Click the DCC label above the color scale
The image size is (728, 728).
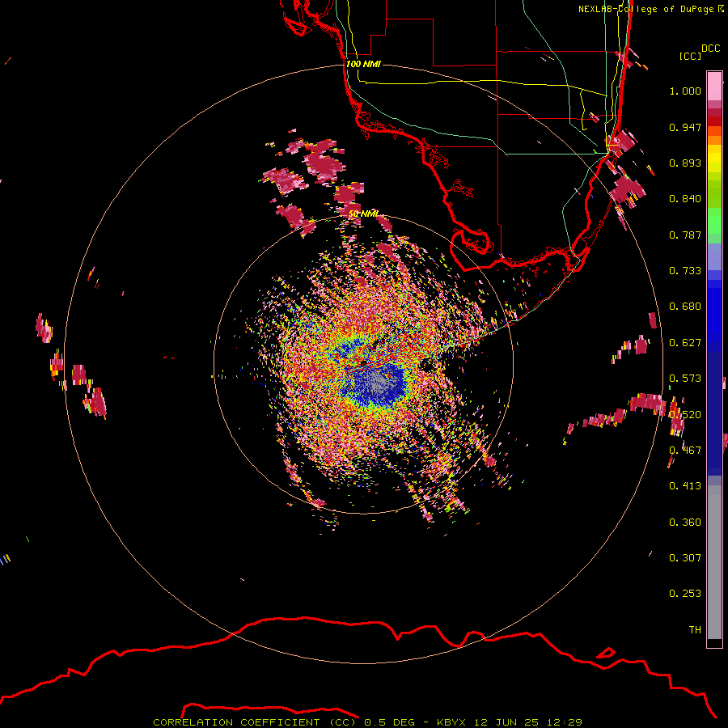click(x=711, y=49)
